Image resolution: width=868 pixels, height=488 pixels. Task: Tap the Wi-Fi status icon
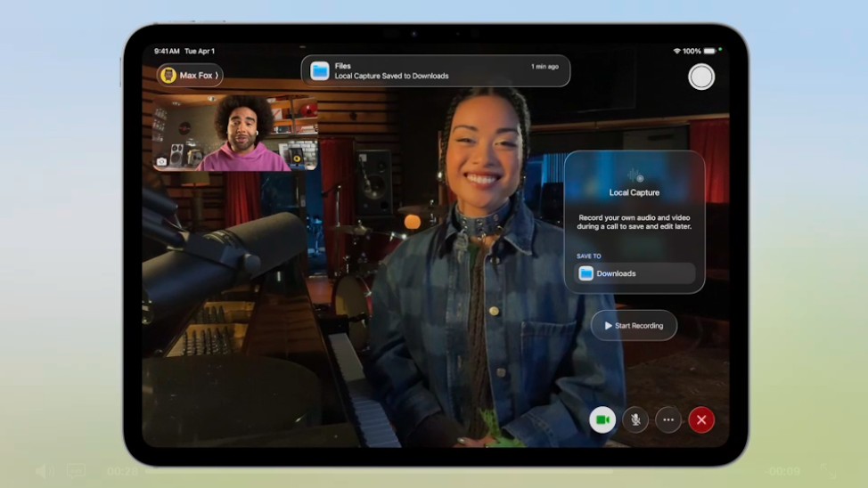click(676, 52)
